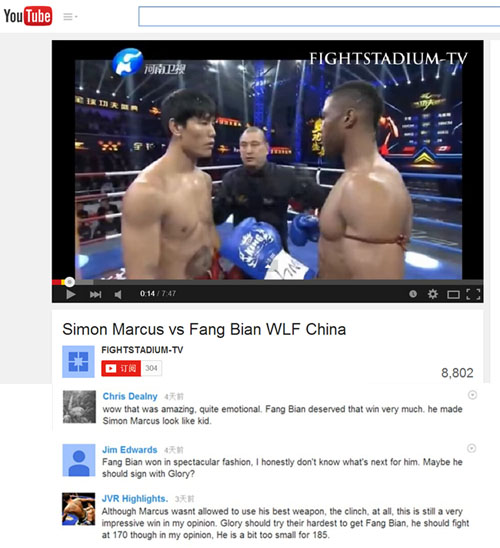Skip to the next video
The height and width of the screenshot is (548, 500).
pyautogui.click(x=95, y=295)
